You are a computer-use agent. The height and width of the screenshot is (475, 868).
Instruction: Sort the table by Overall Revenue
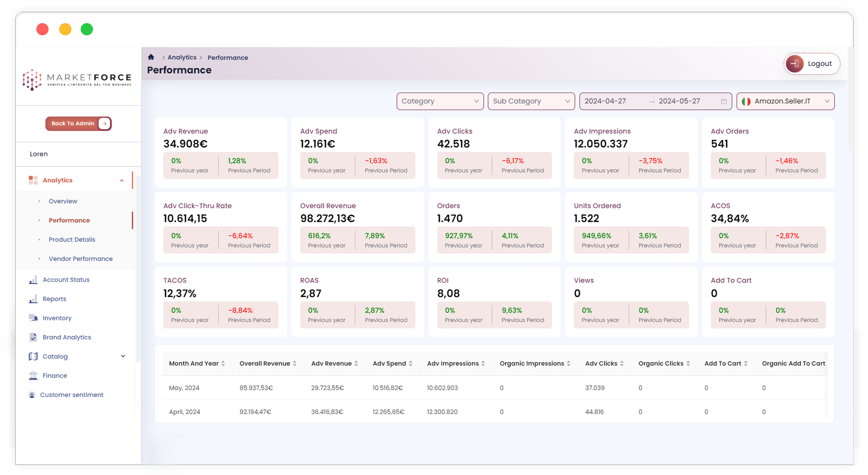pos(295,363)
